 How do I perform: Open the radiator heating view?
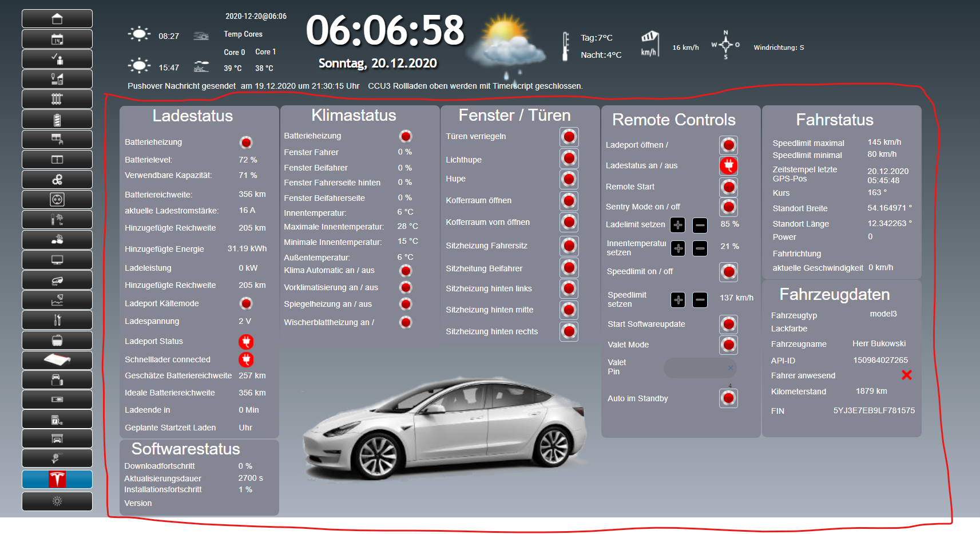(57, 99)
